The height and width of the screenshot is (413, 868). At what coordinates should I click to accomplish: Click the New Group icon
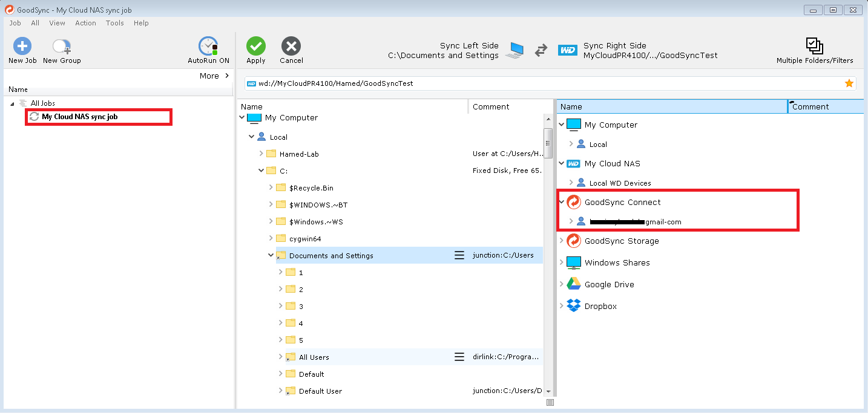pos(60,45)
